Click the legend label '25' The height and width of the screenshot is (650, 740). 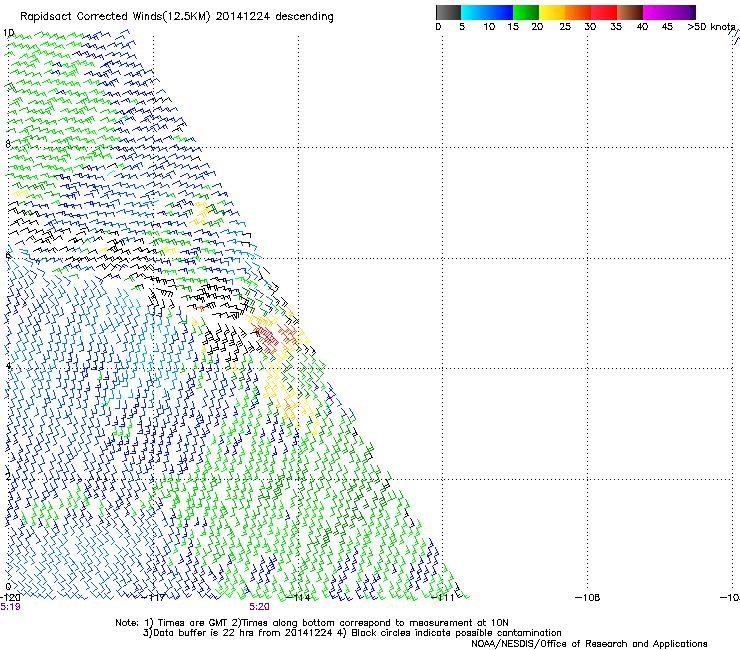(565, 27)
